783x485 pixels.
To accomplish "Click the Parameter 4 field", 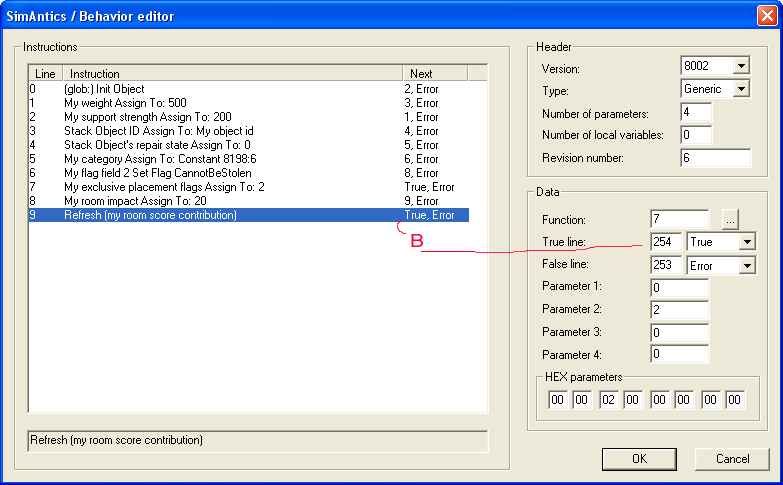I will (x=680, y=355).
